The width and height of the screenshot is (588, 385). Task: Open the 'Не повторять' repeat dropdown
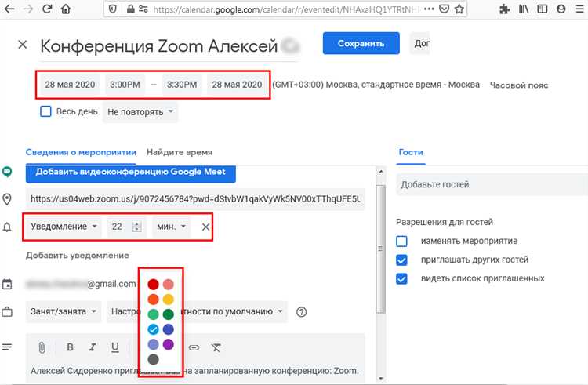(140, 112)
